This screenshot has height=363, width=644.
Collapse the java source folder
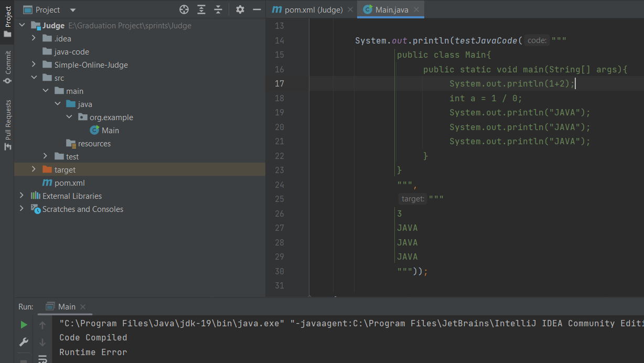[x=58, y=104]
